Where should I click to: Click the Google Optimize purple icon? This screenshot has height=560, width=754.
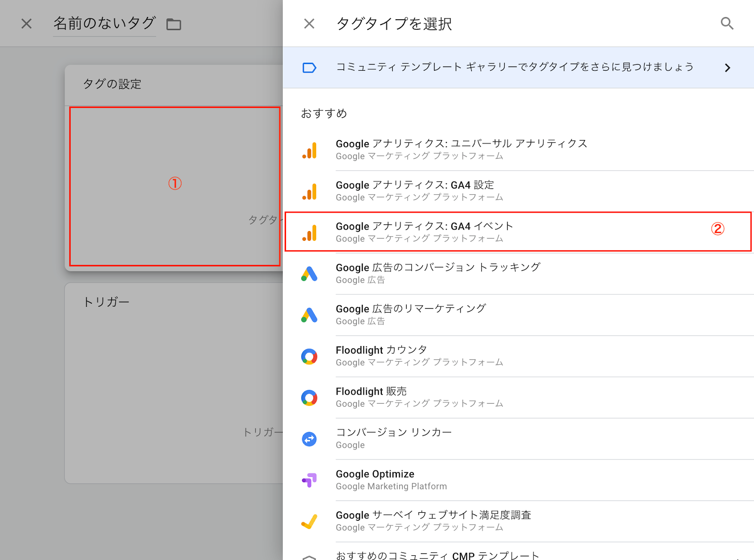[310, 480]
